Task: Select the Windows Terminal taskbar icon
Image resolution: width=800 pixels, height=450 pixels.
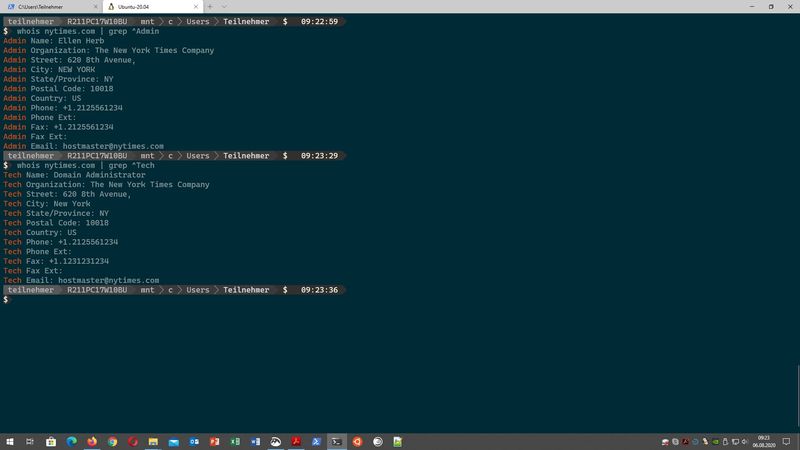Action: pos(337,442)
